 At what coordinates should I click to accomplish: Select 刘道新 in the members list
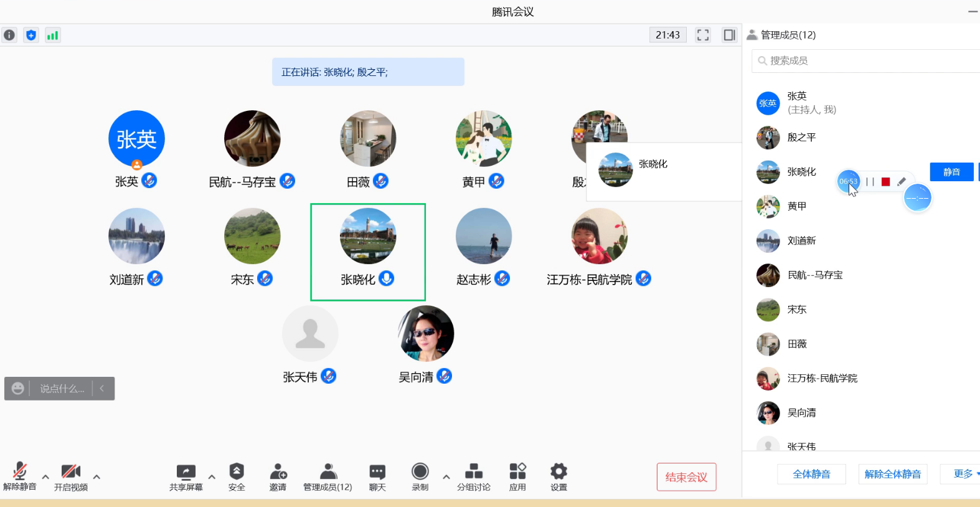tap(801, 240)
